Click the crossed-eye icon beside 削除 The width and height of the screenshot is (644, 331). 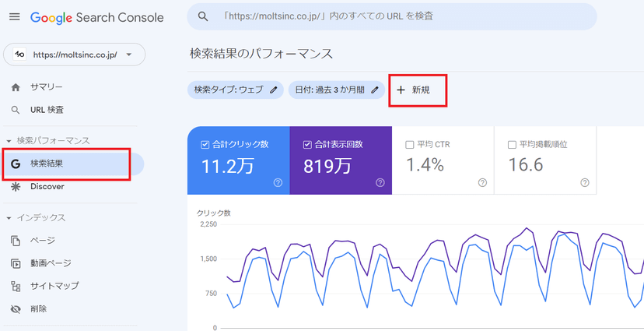pos(16,309)
